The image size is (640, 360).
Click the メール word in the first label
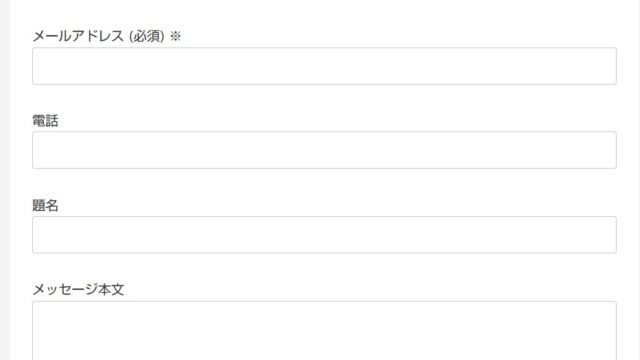coord(51,36)
